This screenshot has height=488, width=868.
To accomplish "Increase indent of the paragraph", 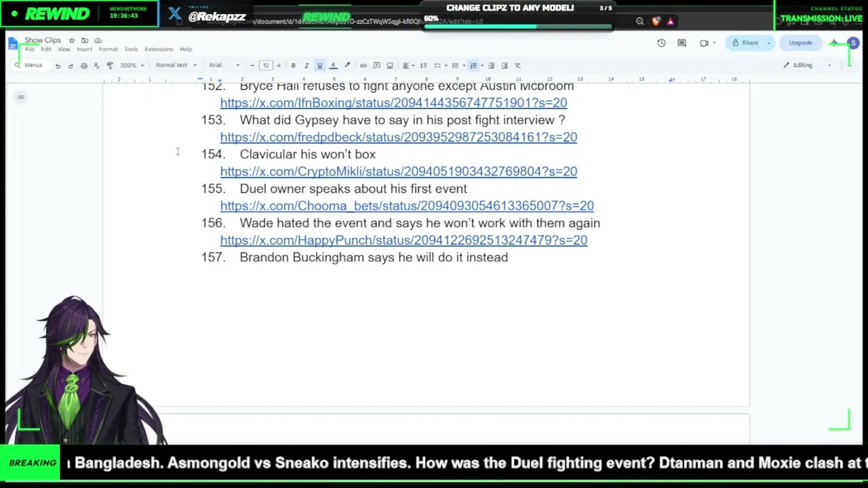I will [x=505, y=66].
